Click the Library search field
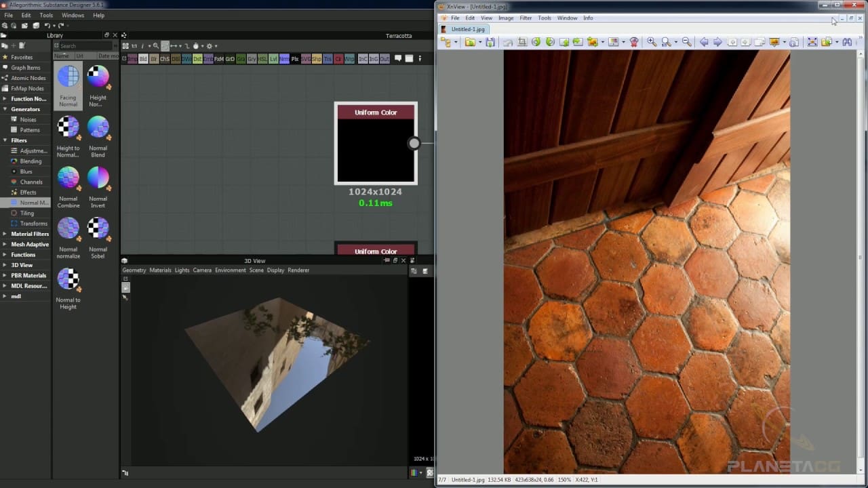Image resolution: width=868 pixels, height=488 pixels. pyautogui.click(x=85, y=46)
